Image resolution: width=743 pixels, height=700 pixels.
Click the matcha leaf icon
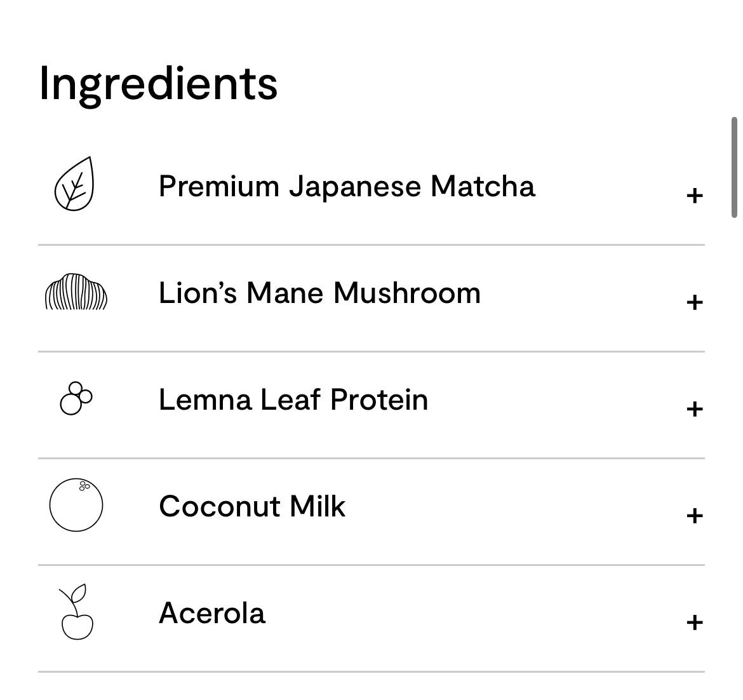click(75, 184)
